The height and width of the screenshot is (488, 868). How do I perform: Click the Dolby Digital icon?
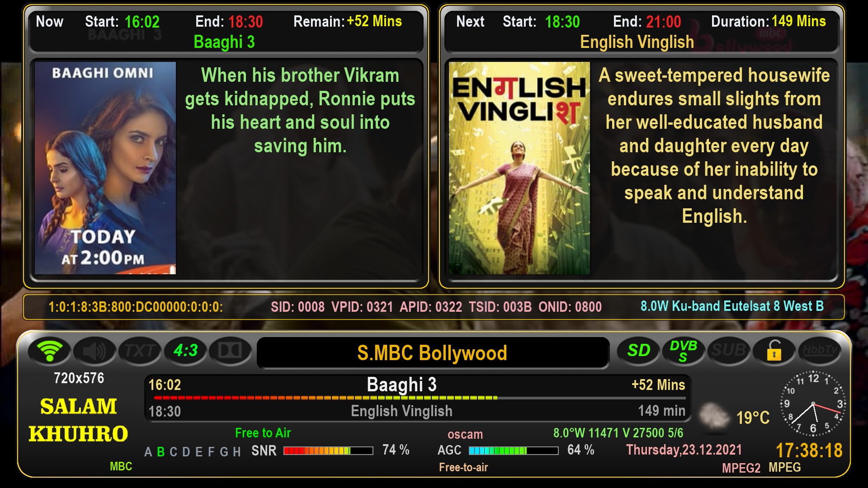(x=230, y=351)
